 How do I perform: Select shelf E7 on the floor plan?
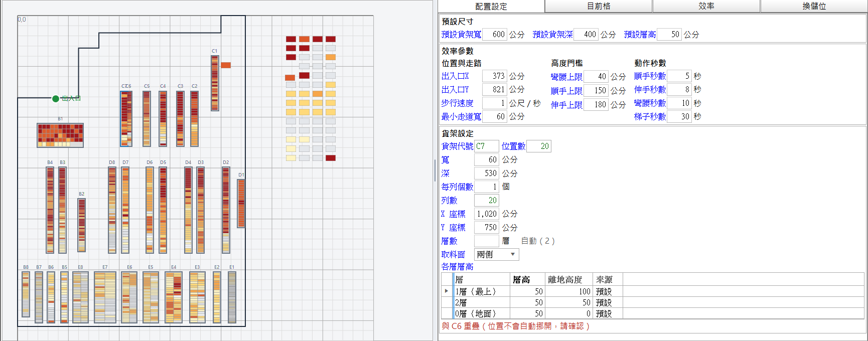point(105,297)
